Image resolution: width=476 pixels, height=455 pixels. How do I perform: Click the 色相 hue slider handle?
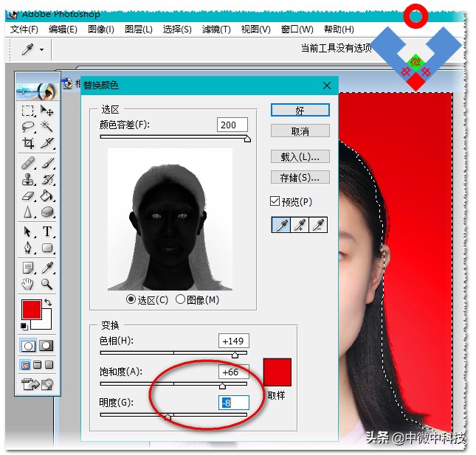click(x=235, y=355)
